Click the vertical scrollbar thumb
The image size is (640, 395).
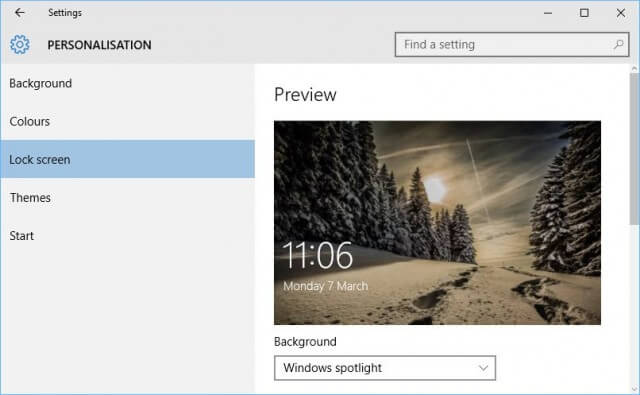click(x=634, y=149)
